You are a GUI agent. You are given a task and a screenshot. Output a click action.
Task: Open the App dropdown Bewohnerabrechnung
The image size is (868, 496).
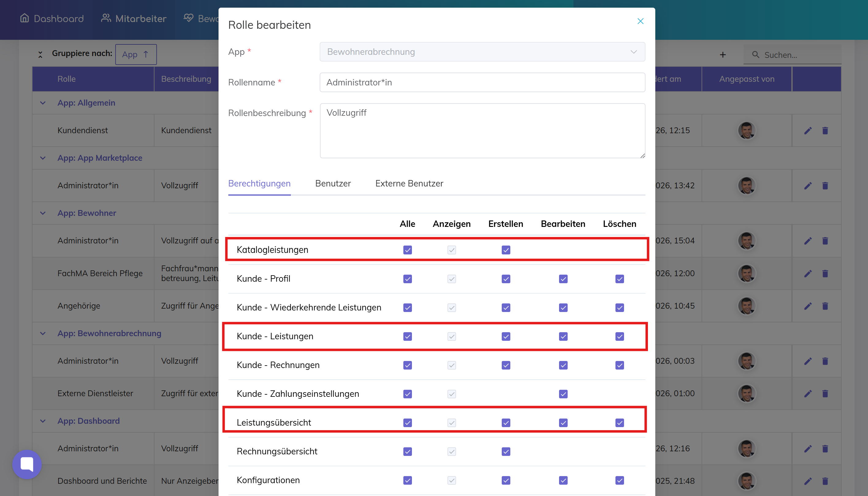point(482,52)
